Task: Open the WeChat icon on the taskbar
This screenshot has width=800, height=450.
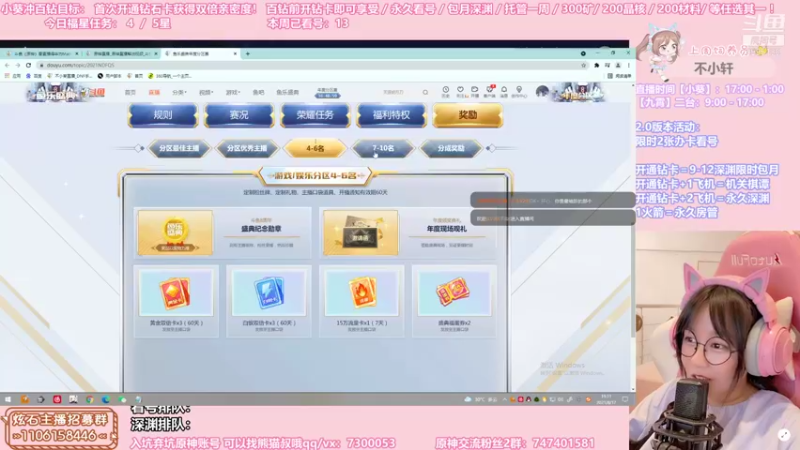Action: (x=122, y=399)
